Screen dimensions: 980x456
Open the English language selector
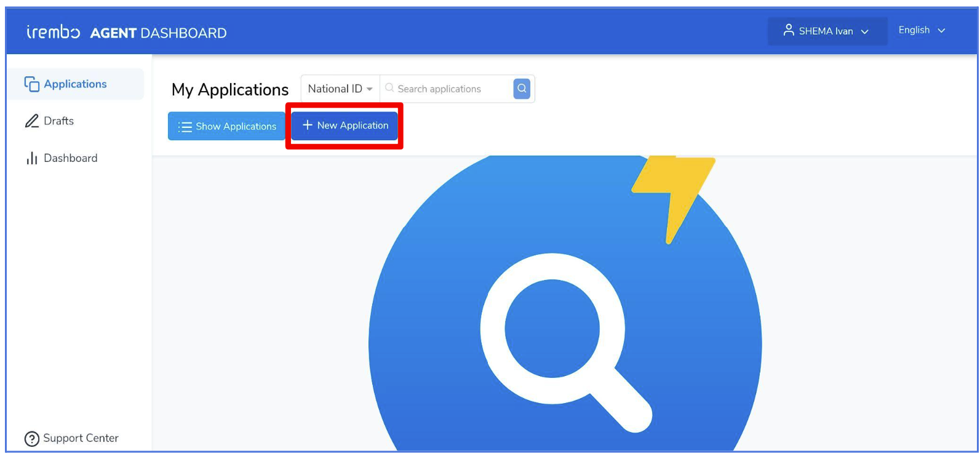pyautogui.click(x=921, y=30)
